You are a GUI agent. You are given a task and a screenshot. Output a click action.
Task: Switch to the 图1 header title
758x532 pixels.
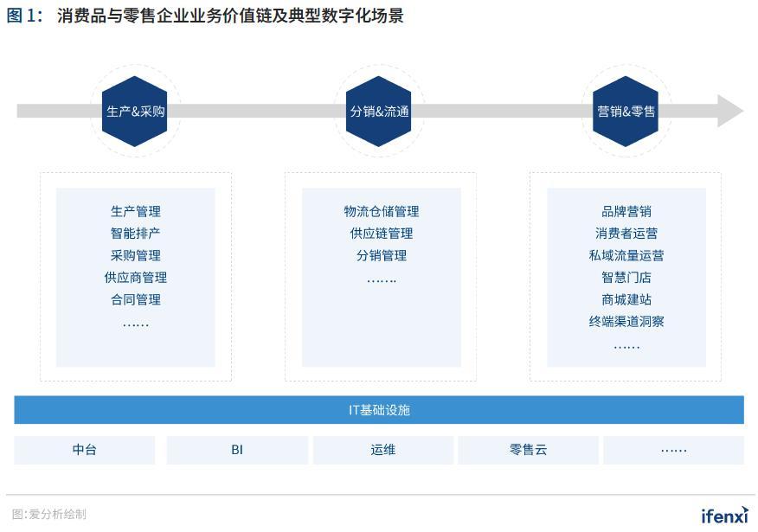pyautogui.click(x=26, y=15)
